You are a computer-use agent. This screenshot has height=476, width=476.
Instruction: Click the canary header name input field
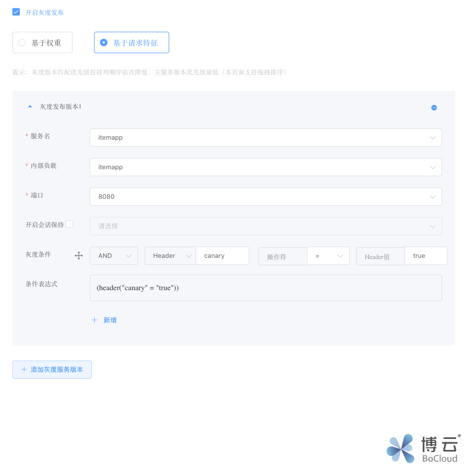point(222,256)
